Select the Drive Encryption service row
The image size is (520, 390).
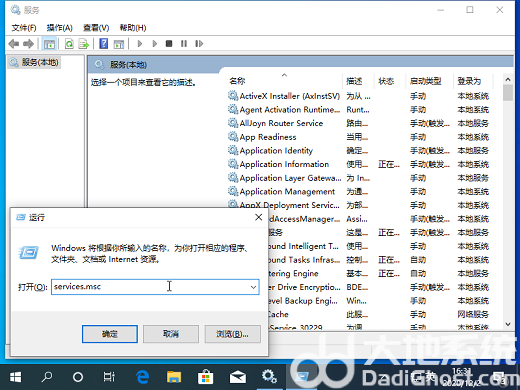pos(380,287)
